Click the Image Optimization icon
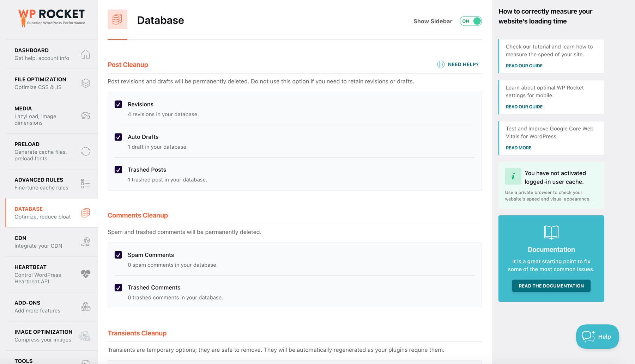The height and width of the screenshot is (364, 635). 85,335
